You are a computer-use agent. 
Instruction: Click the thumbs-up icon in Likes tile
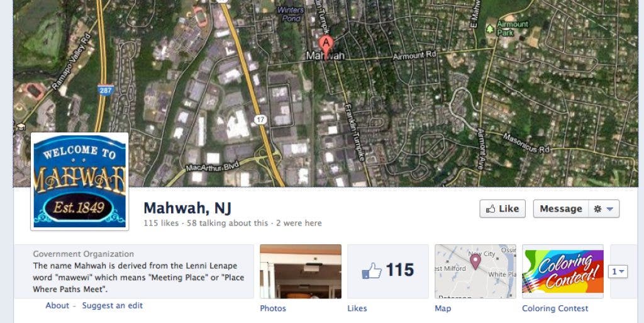[372, 271]
